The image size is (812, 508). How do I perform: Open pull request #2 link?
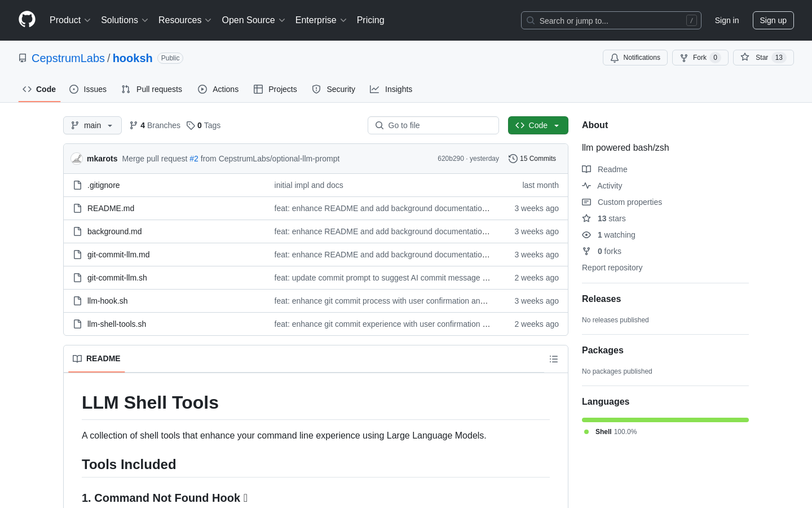(x=194, y=159)
